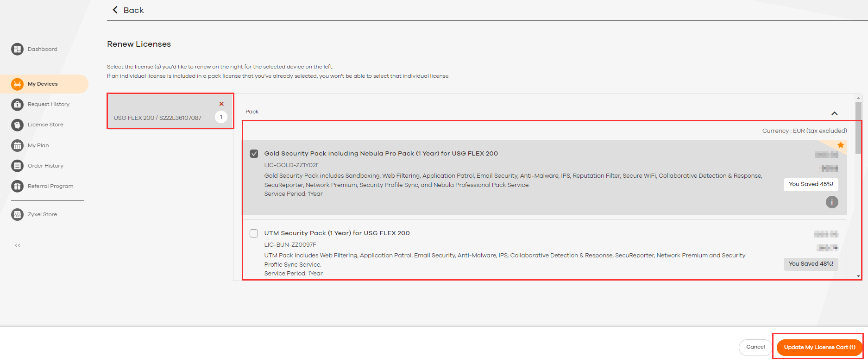Image resolution: width=868 pixels, height=362 pixels.
Task: Uncheck the Gold Security Pack checkbox
Action: click(x=254, y=154)
